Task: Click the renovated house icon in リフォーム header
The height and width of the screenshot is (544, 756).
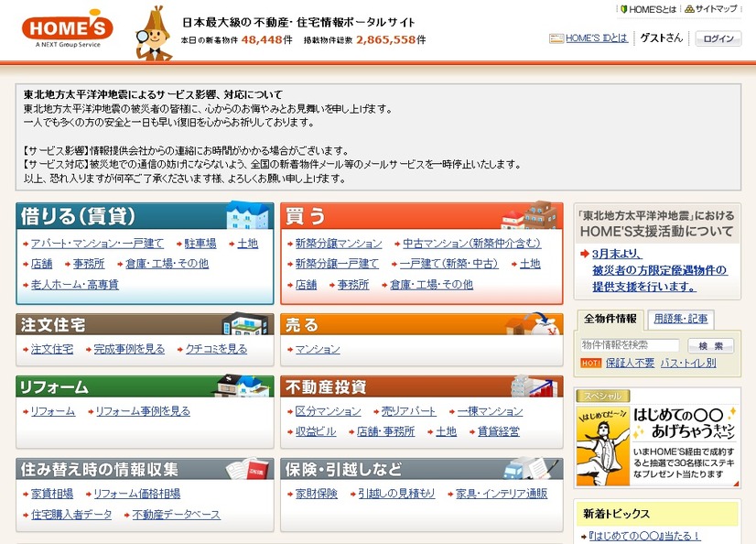Action: [241, 386]
